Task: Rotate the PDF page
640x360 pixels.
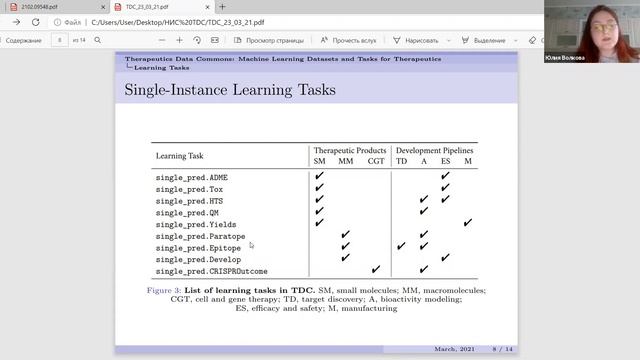Action: click(197, 40)
